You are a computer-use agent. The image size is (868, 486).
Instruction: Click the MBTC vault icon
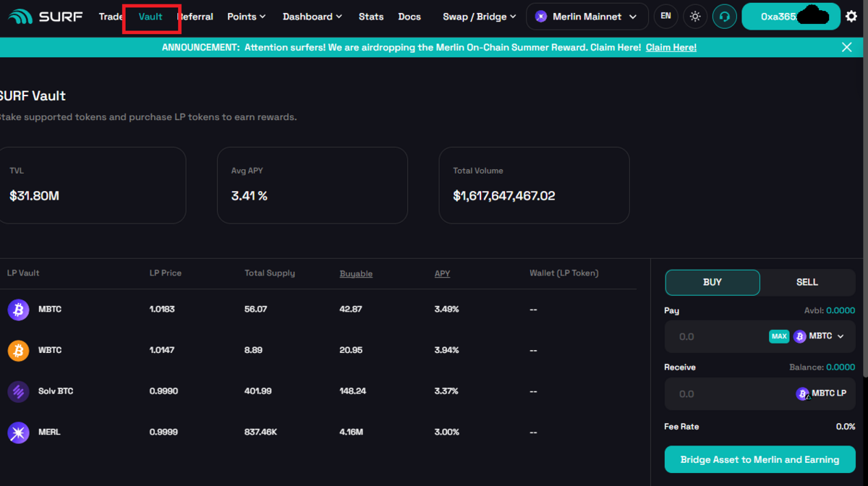click(18, 310)
